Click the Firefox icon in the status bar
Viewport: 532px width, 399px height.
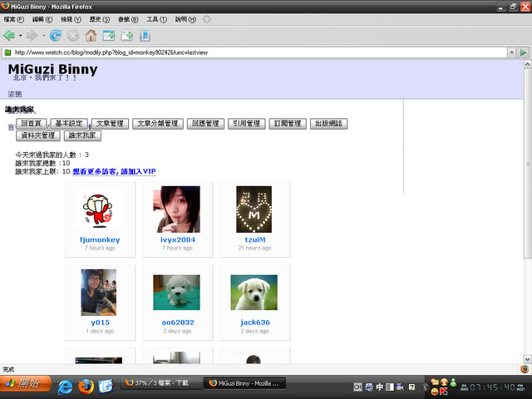coord(525,369)
